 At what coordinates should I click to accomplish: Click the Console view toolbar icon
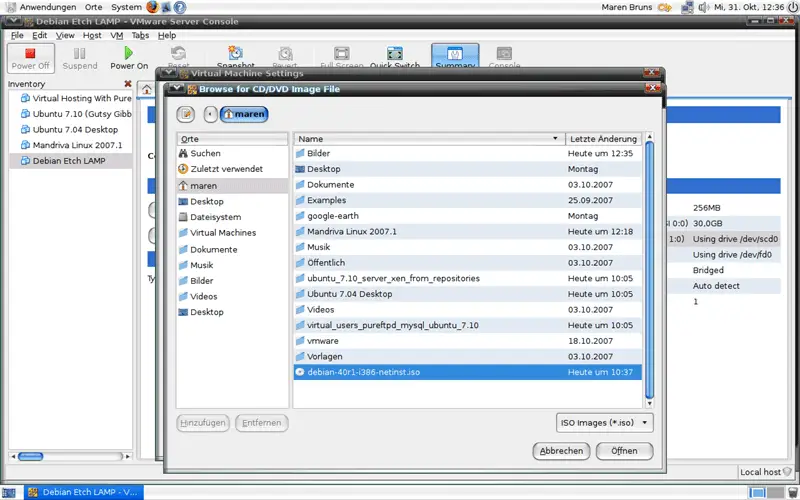(504, 54)
